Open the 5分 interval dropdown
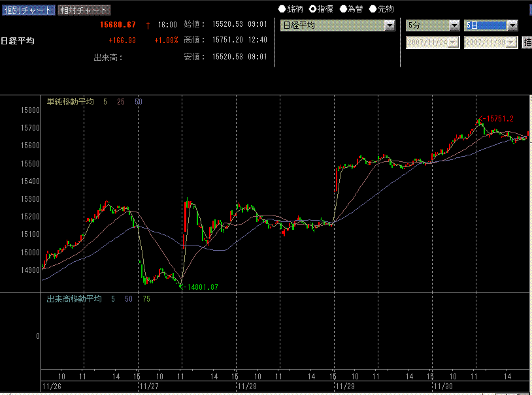The image size is (532, 395). click(454, 25)
